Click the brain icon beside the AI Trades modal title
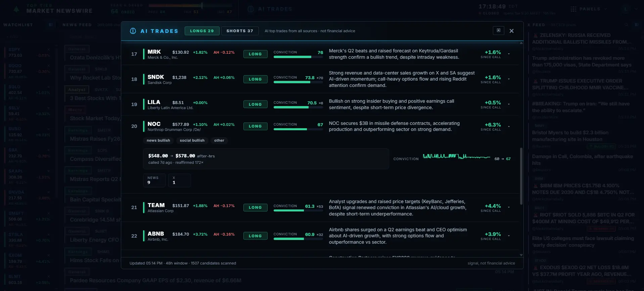Viewport: 644px width, 291px height. point(133,31)
